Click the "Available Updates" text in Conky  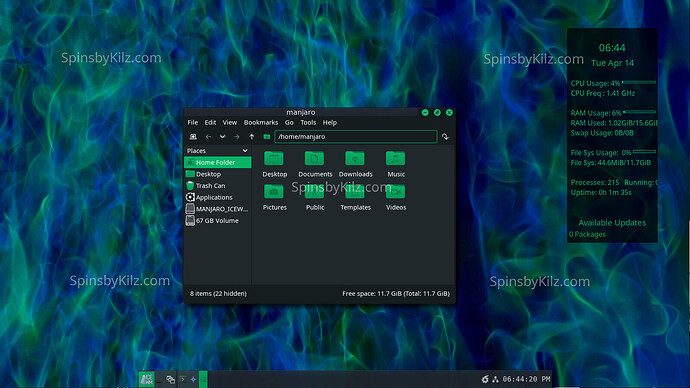pyautogui.click(x=612, y=223)
